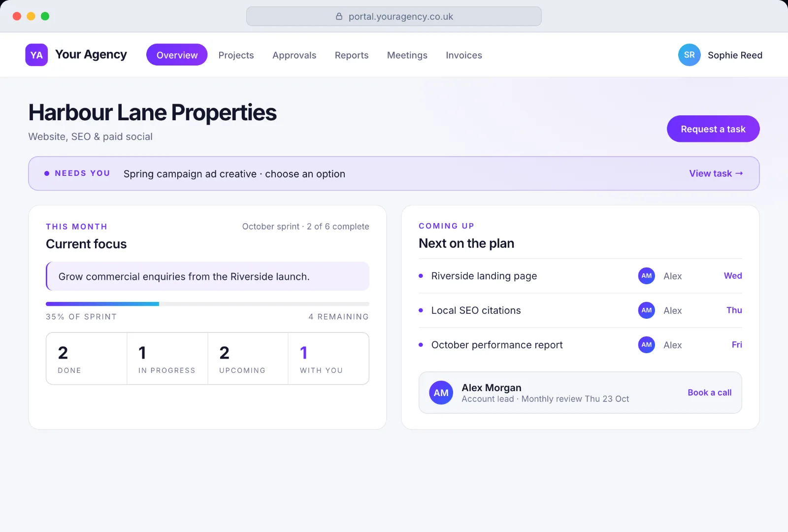Viewport: 788px width, 532px height.
Task: Click the Current focus heading
Action: pyautogui.click(x=86, y=244)
